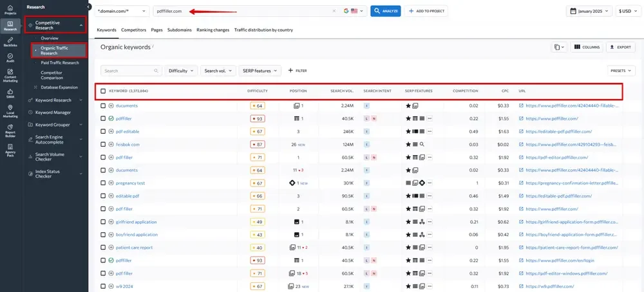Click the keyword Search input field
Viewport: 644px width, 292px height.
pyautogui.click(x=131, y=71)
